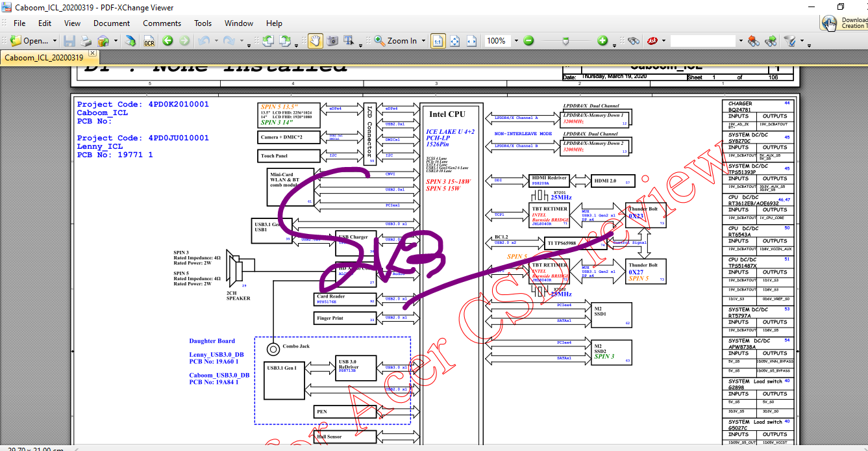Click the search text input field
The height and width of the screenshot is (451, 868).
(x=704, y=41)
